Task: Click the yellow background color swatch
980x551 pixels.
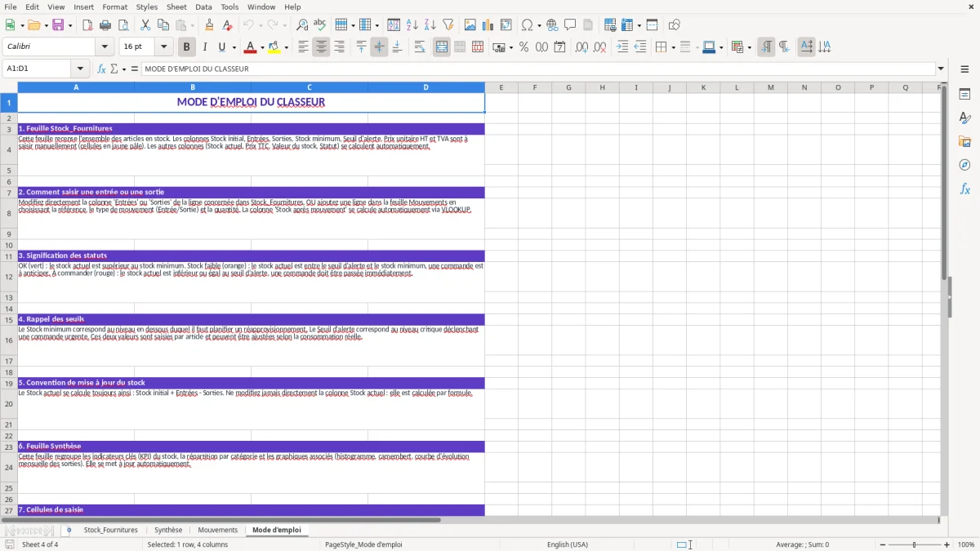Action: coord(274,47)
